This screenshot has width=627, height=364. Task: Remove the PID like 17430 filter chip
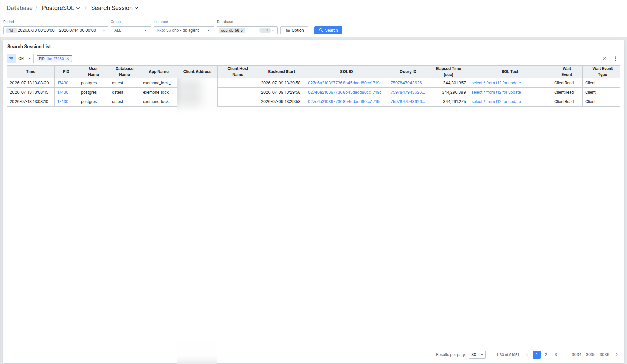tap(68, 59)
